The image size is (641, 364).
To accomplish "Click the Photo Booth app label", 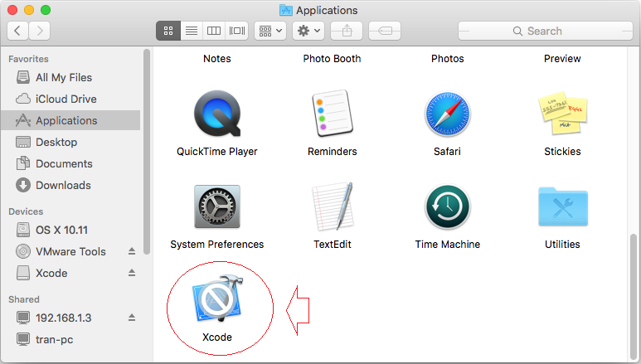I will coord(332,59).
